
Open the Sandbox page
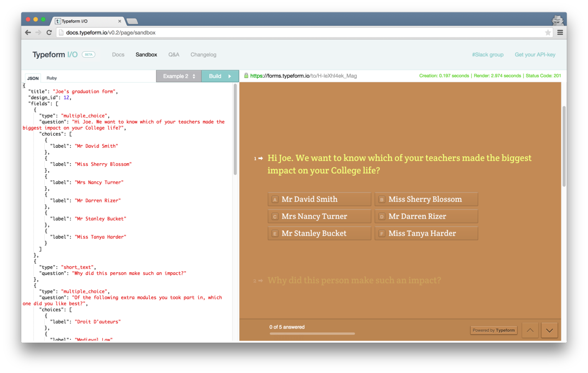[146, 55]
